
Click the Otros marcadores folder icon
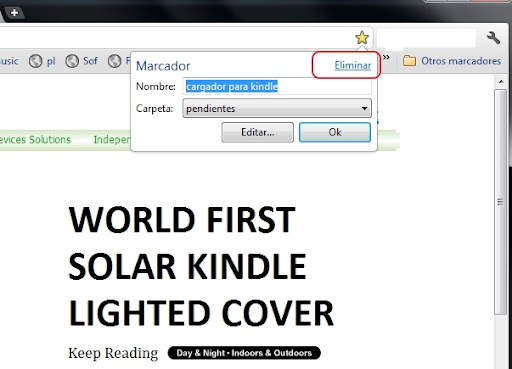point(409,61)
